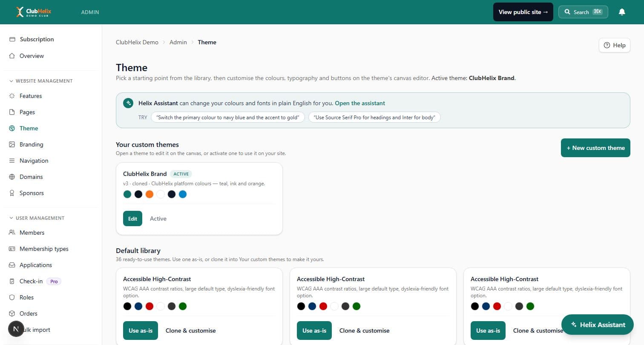Edit the ClubHelix Brand theme
This screenshot has width=644, height=345.
(132, 218)
